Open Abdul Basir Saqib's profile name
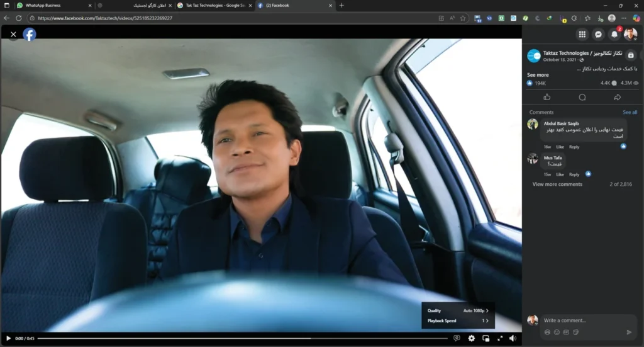This screenshot has height=347, width=644. click(561, 123)
